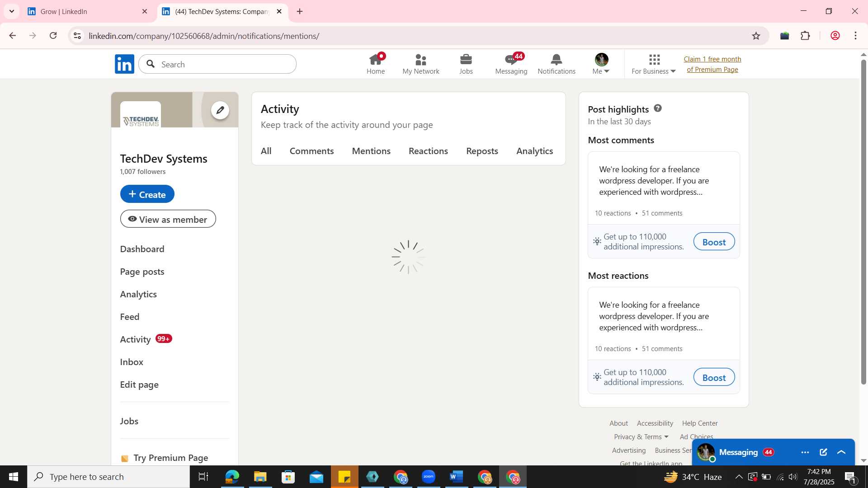The height and width of the screenshot is (488, 868).
Task: Open Microsoft Edge from taskbar
Action: click(232, 477)
